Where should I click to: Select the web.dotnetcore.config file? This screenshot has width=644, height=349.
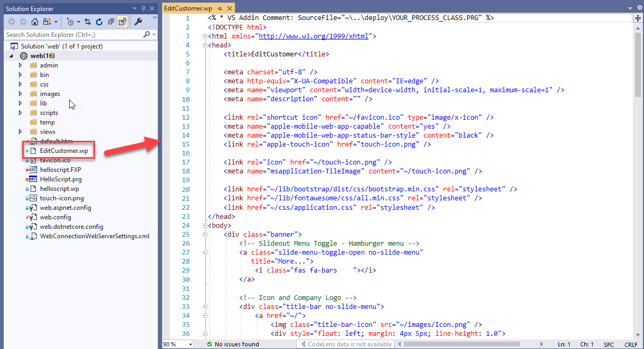coord(72,227)
